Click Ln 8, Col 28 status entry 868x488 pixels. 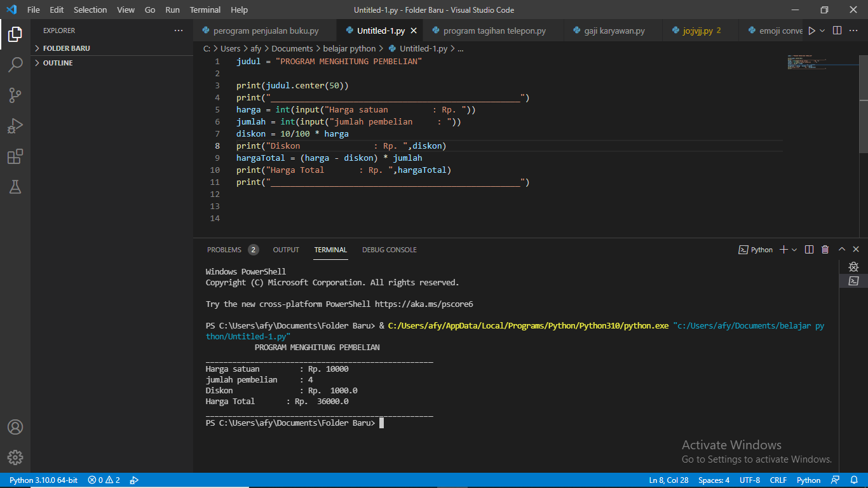click(668, 480)
